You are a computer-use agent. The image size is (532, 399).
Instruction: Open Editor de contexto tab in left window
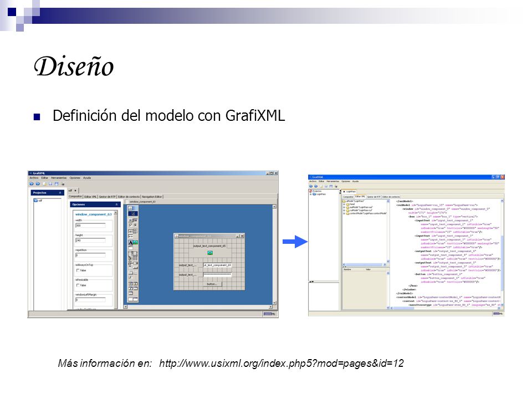tap(129, 196)
